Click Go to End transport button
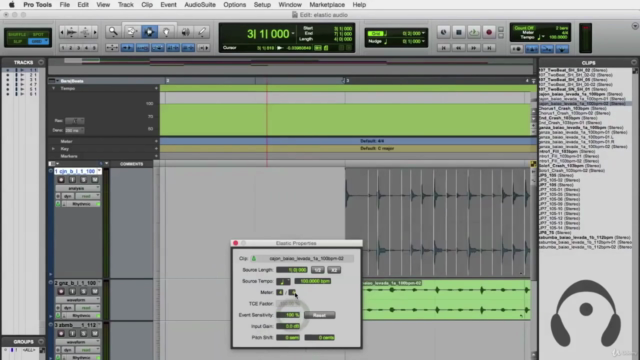Viewport: 640px width, 360px height. 489,48
